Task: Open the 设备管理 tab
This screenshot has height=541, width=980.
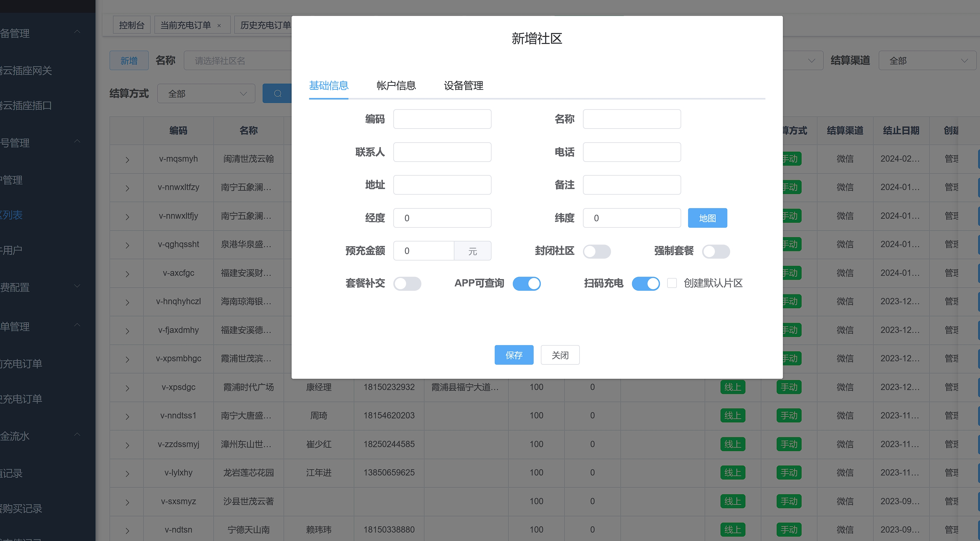Action: point(463,85)
